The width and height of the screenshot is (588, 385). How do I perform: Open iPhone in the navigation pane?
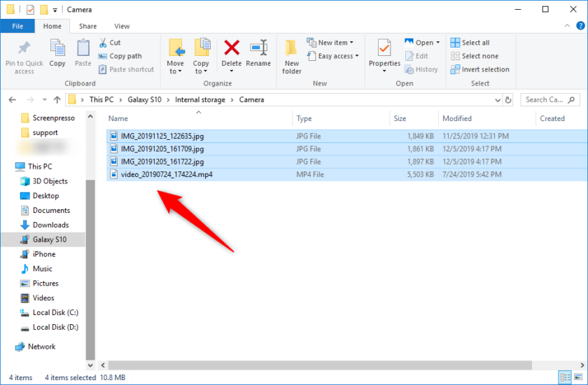pyautogui.click(x=44, y=254)
